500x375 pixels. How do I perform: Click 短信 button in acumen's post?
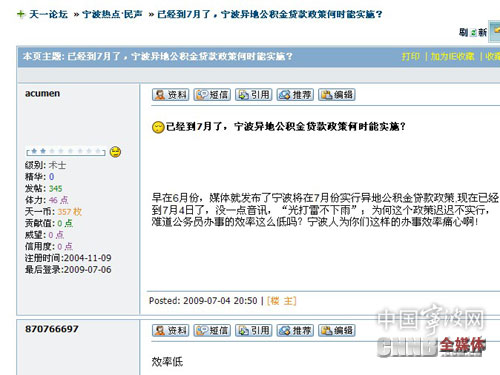click(212, 95)
